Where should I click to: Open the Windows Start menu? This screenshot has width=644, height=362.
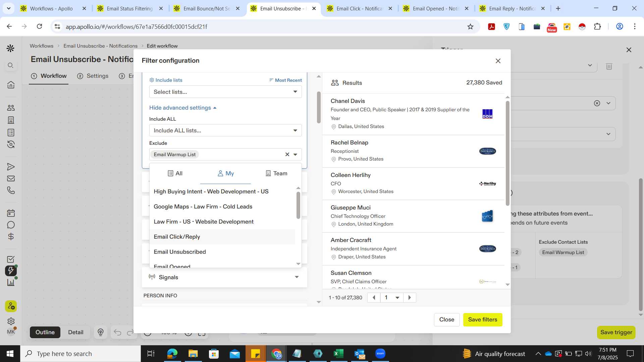click(x=10, y=354)
